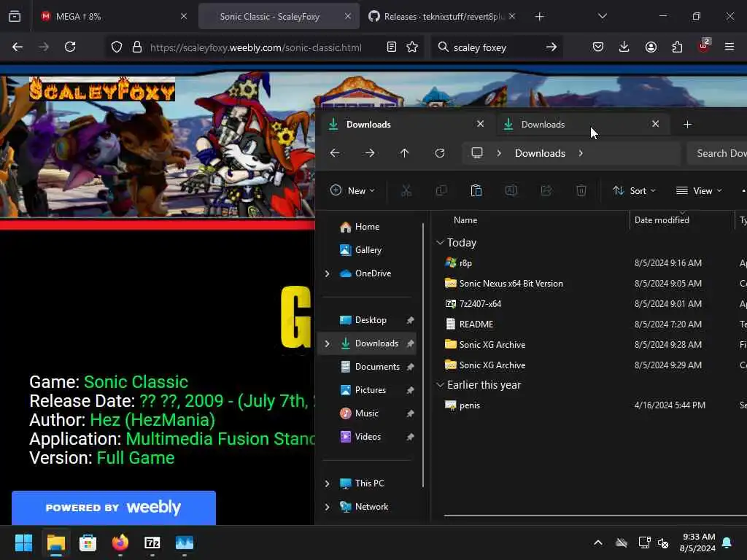Bookmark this page with star icon
The height and width of the screenshot is (560, 747).
[412, 47]
